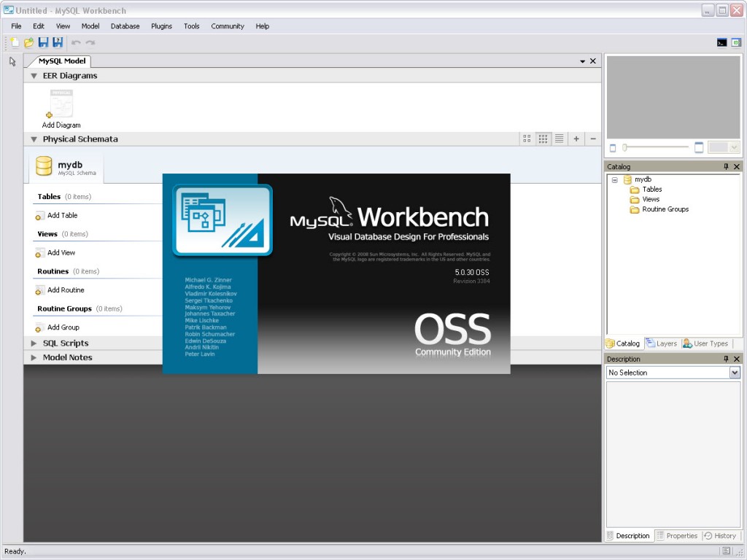
Task: Open the View menu
Action: (63, 26)
